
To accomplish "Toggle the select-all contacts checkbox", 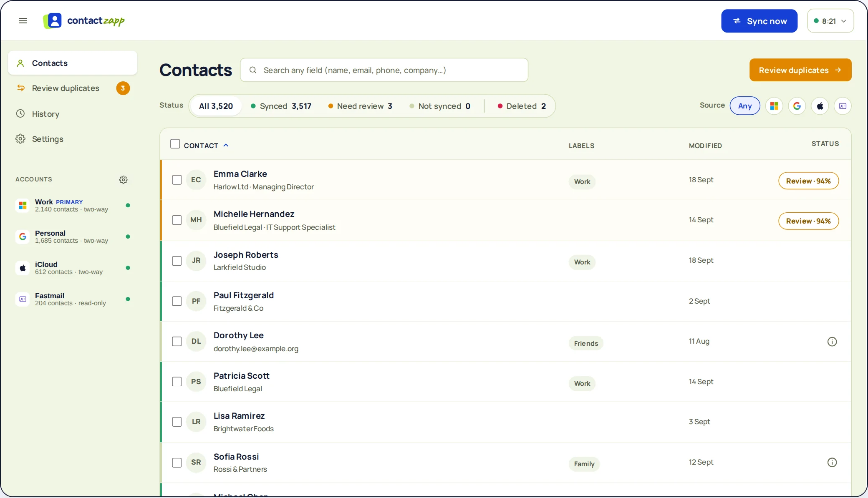I will click(x=175, y=144).
